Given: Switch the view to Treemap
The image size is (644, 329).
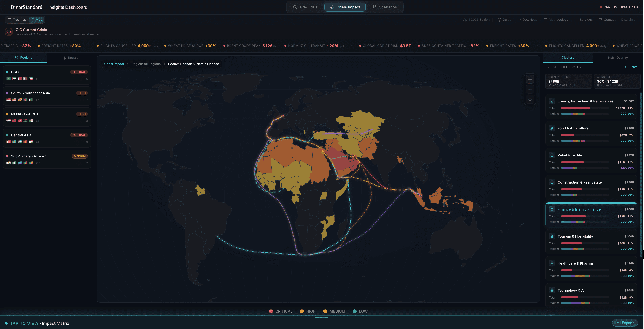Looking at the screenshot, I should point(17,20).
